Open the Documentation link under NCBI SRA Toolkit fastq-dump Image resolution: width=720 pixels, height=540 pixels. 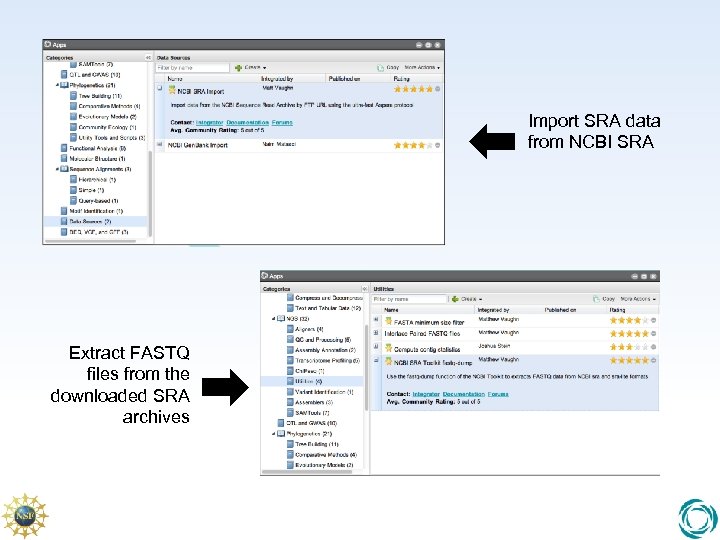pos(464,394)
